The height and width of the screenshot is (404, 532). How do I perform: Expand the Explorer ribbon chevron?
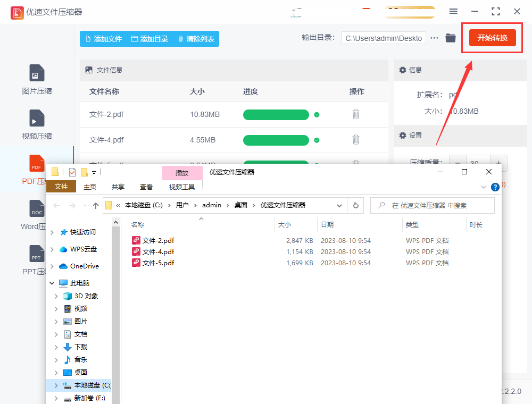tap(484, 187)
